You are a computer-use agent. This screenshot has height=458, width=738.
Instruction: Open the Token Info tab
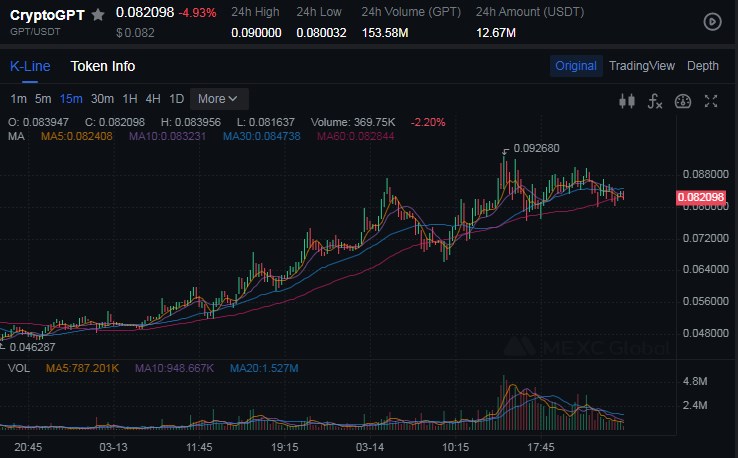pos(103,66)
